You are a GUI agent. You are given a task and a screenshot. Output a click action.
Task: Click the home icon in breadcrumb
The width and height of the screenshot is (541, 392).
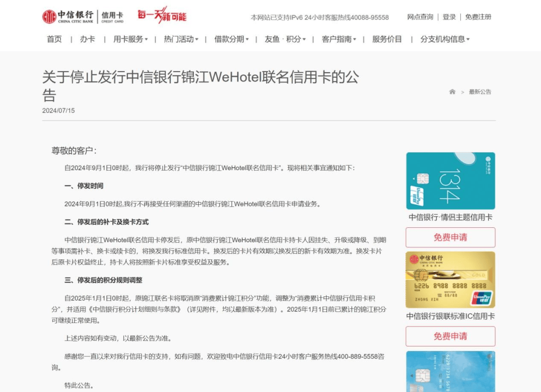click(x=452, y=92)
